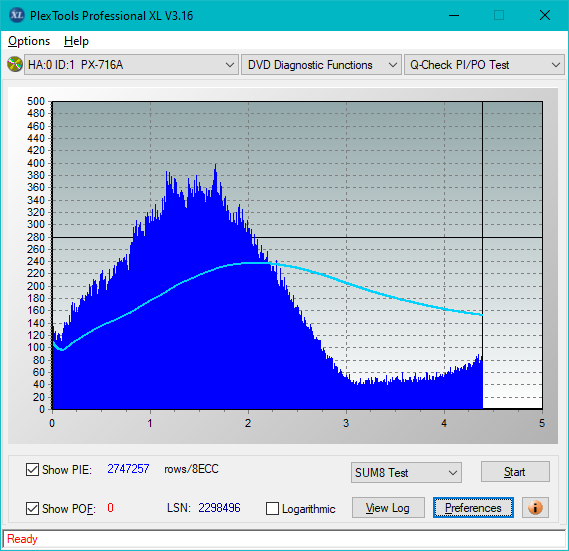569x551 pixels.
Task: Expand the Q-Check PI/PO Test dropdown
Action: [484, 65]
